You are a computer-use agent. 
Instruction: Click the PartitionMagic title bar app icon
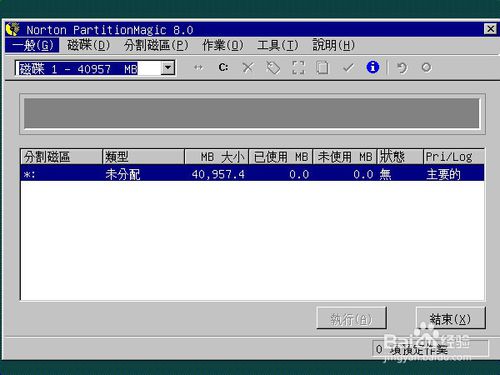pos(13,29)
